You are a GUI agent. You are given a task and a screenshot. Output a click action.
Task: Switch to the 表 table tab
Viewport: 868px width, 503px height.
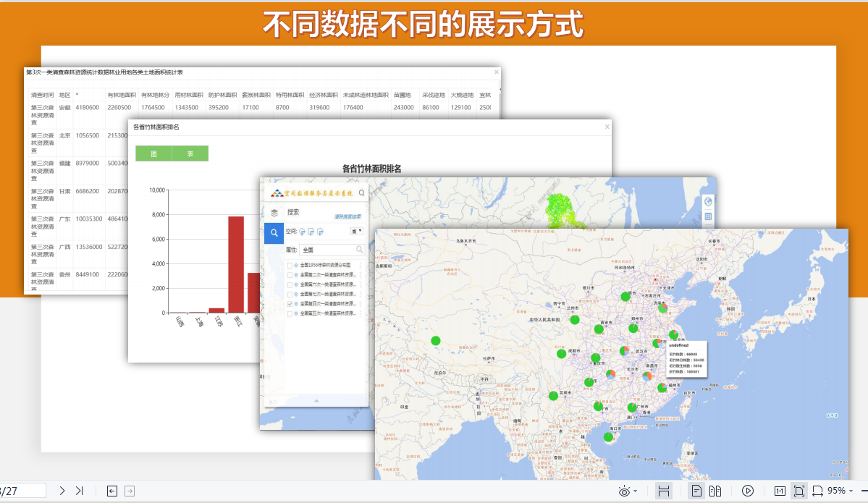[x=190, y=153]
